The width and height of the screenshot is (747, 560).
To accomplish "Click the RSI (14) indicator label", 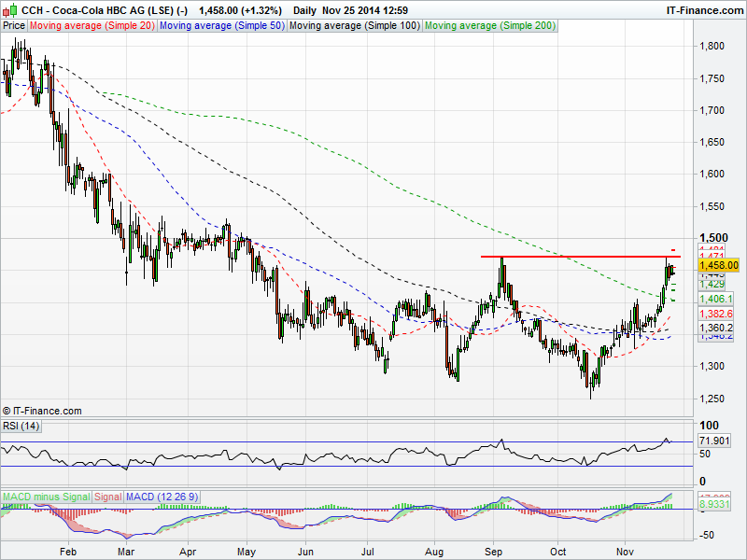I will click(21, 426).
